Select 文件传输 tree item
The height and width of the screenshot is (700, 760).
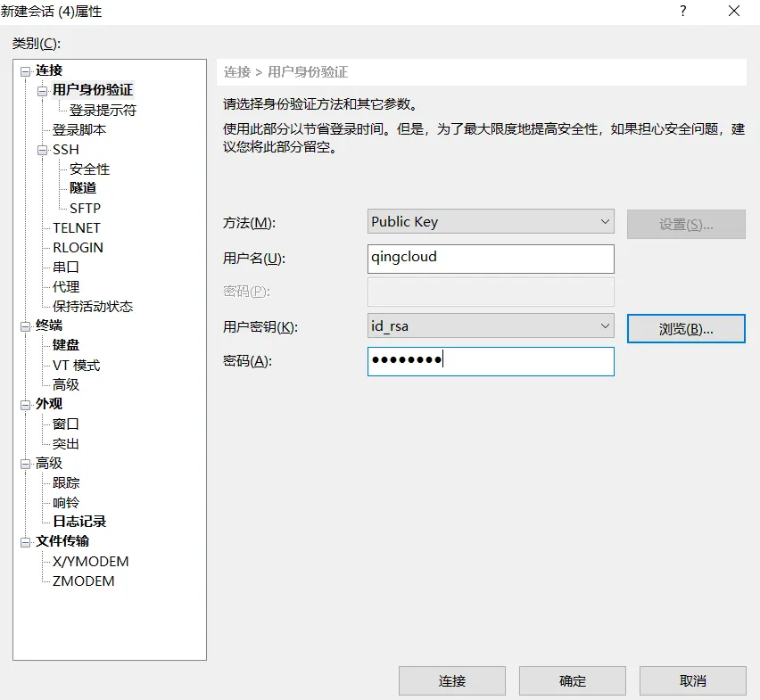click(62, 541)
